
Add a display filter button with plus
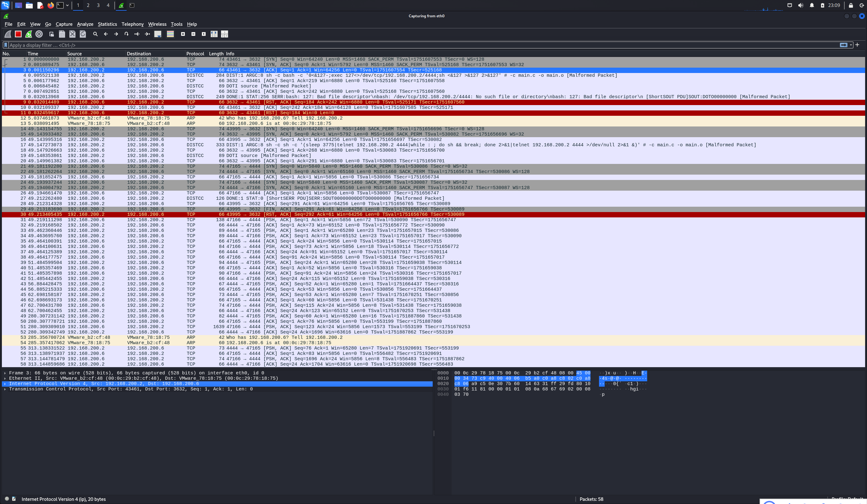click(x=857, y=45)
